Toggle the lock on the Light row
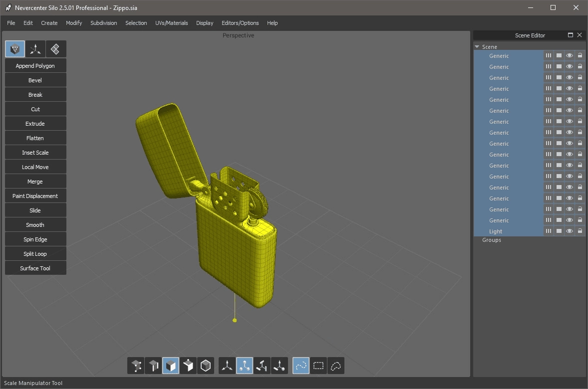The width and height of the screenshot is (588, 389). click(580, 231)
